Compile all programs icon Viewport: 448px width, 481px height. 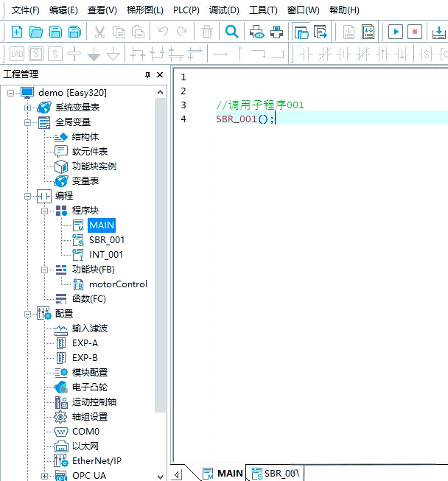(368, 32)
